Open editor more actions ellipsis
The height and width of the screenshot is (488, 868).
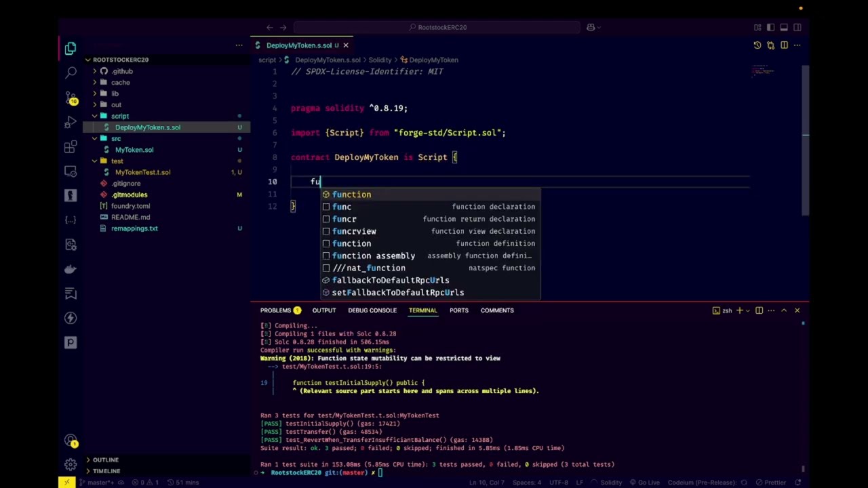pos(797,45)
